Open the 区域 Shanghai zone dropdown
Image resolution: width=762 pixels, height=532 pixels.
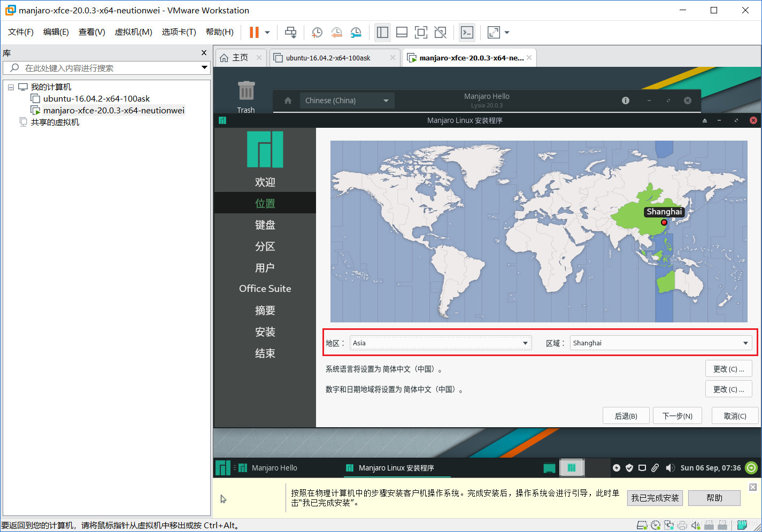661,343
